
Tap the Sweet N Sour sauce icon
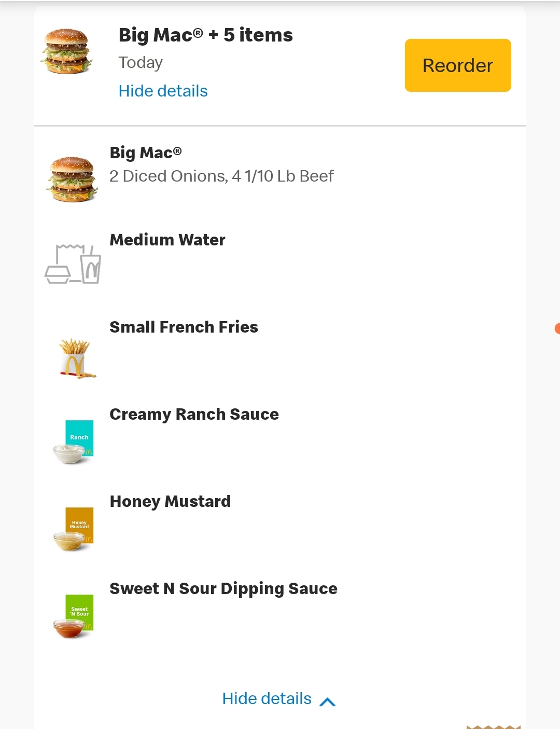coord(74,616)
